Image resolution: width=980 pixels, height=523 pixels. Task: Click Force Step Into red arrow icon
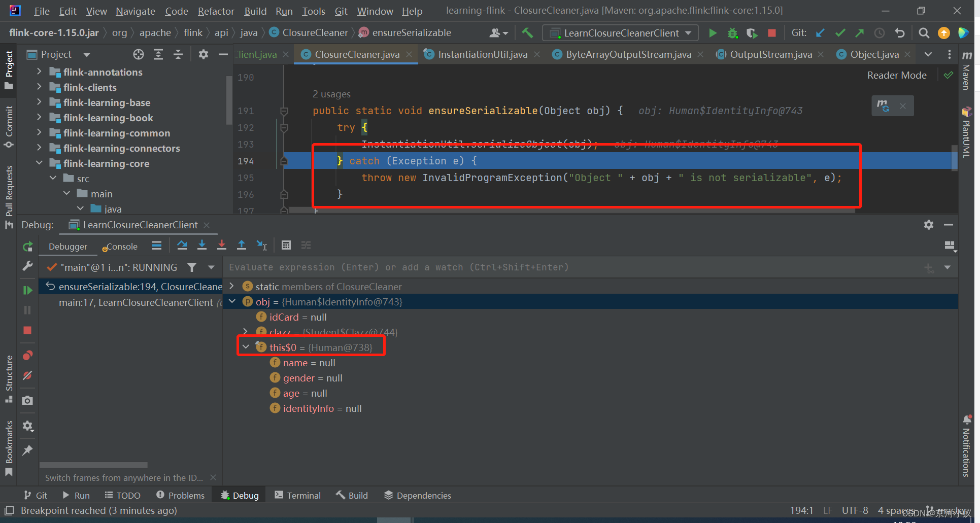coord(222,246)
